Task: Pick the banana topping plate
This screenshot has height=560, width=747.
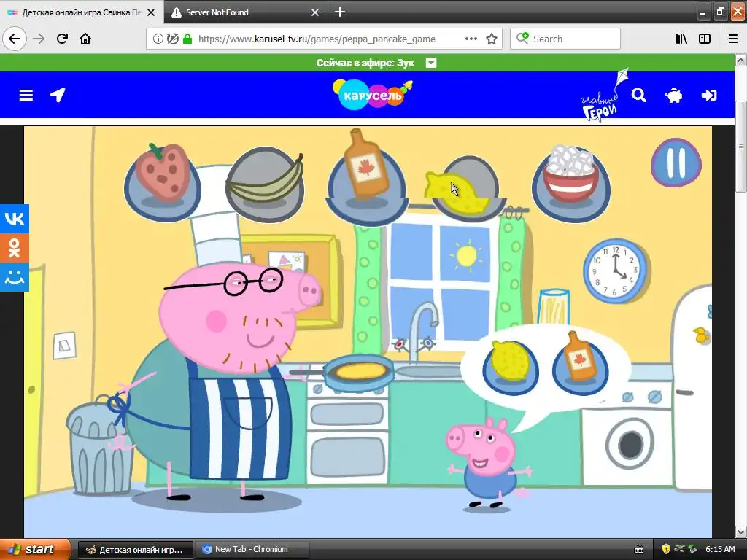Action: tap(265, 184)
